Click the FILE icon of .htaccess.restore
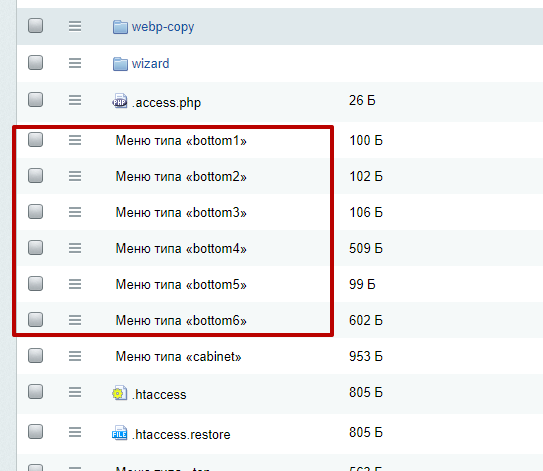The image size is (543, 471). 120,433
